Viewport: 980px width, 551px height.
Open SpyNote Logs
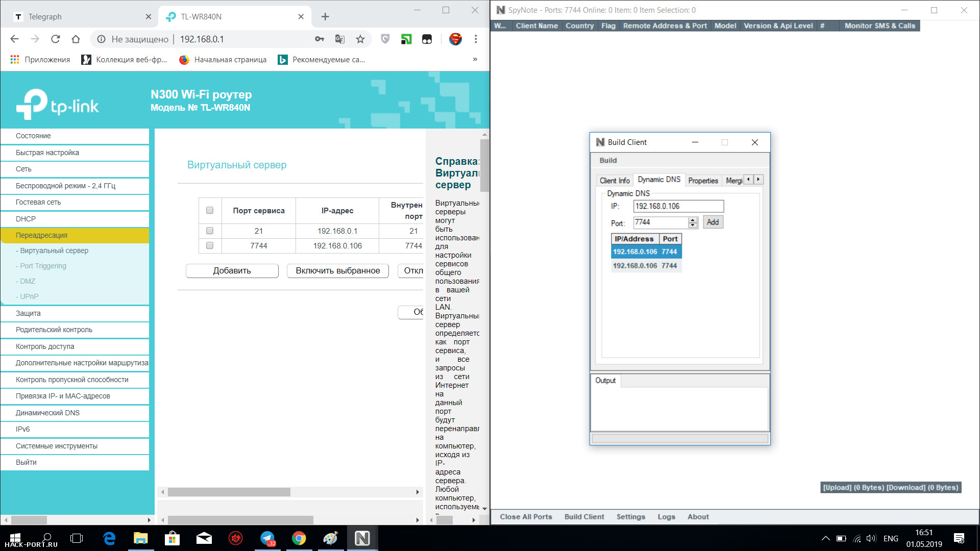(x=666, y=517)
